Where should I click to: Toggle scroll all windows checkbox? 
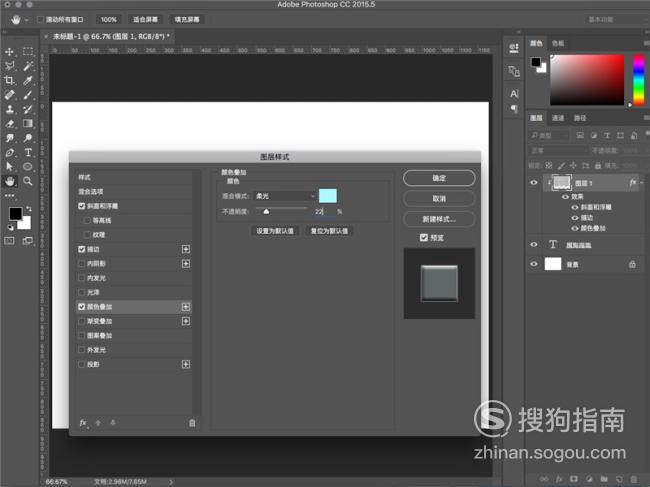(41, 19)
